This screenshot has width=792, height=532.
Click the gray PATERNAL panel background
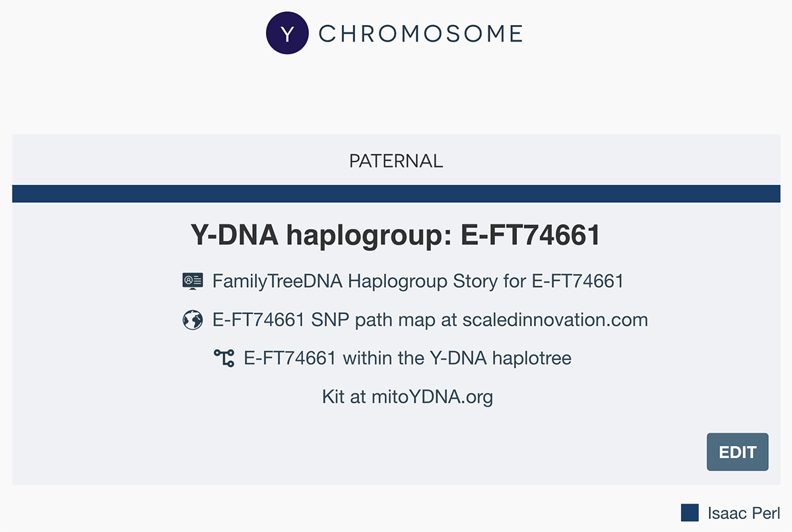coord(99,436)
